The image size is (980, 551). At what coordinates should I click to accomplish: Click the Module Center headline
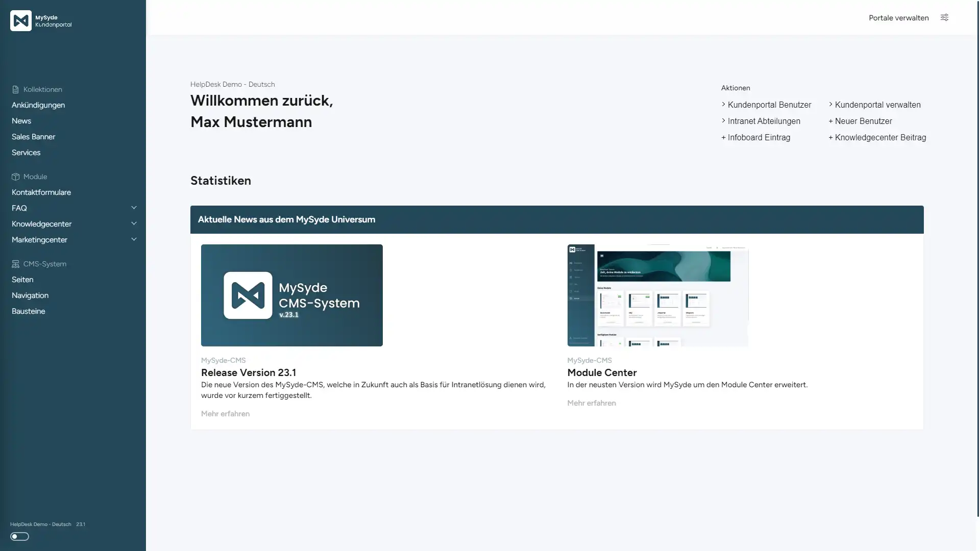pyautogui.click(x=602, y=372)
